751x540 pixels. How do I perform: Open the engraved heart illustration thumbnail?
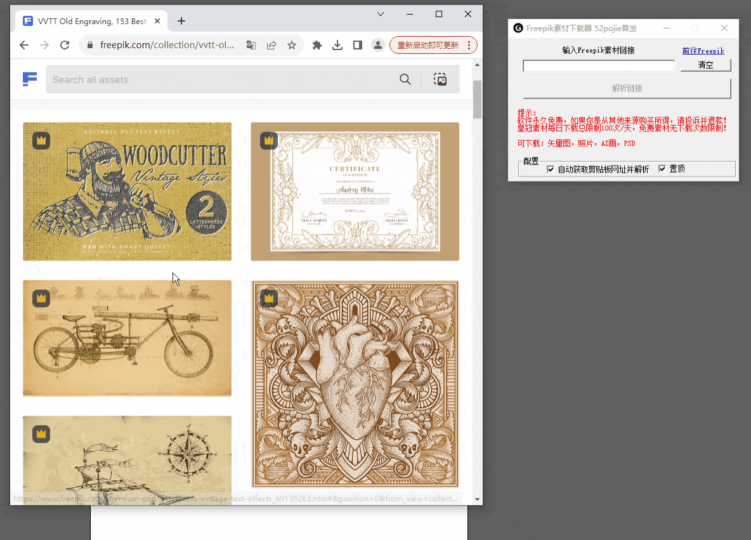coord(355,384)
